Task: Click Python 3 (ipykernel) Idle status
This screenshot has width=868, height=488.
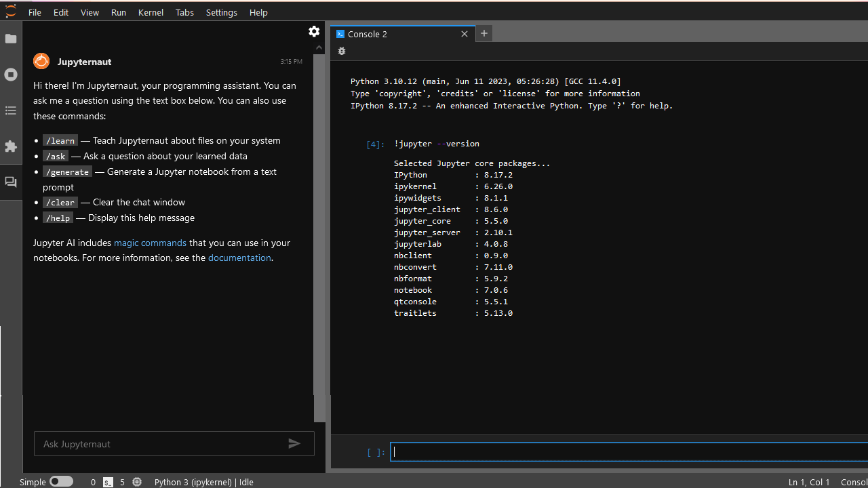Action: click(x=204, y=482)
